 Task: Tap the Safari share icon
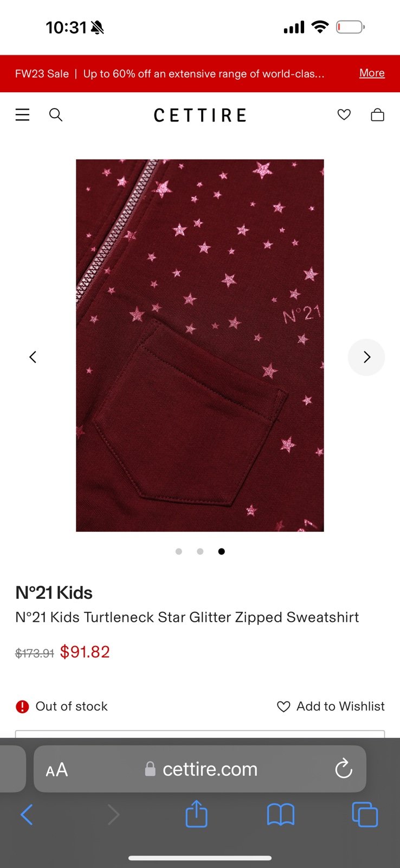point(196,813)
